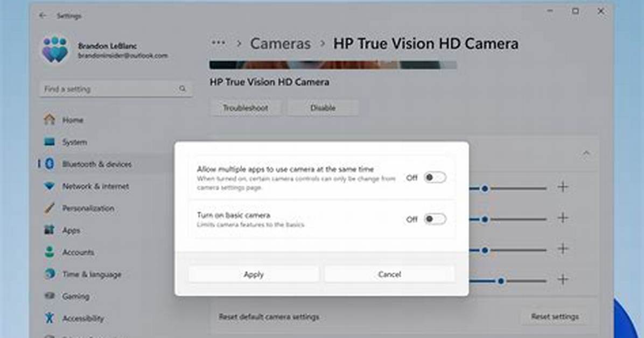Viewport: 644px width, 338px height.
Task: Click plus icon beside the fourth slider
Action: 563,279
